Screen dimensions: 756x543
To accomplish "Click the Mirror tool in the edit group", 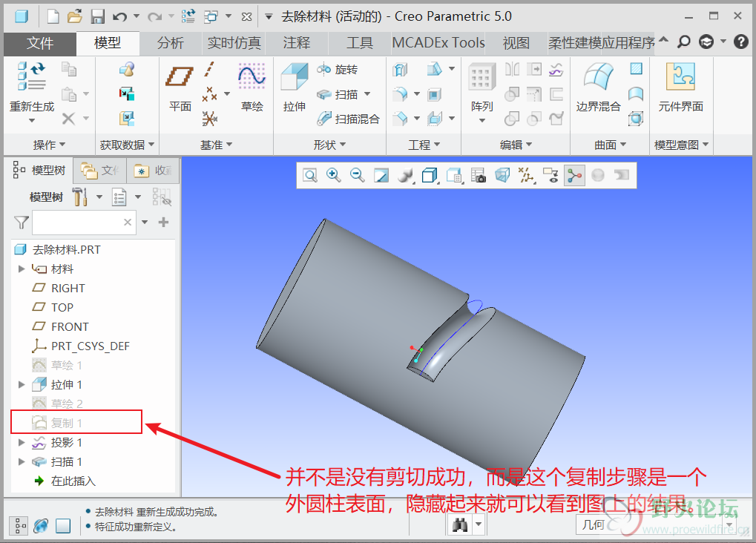I will [512, 70].
